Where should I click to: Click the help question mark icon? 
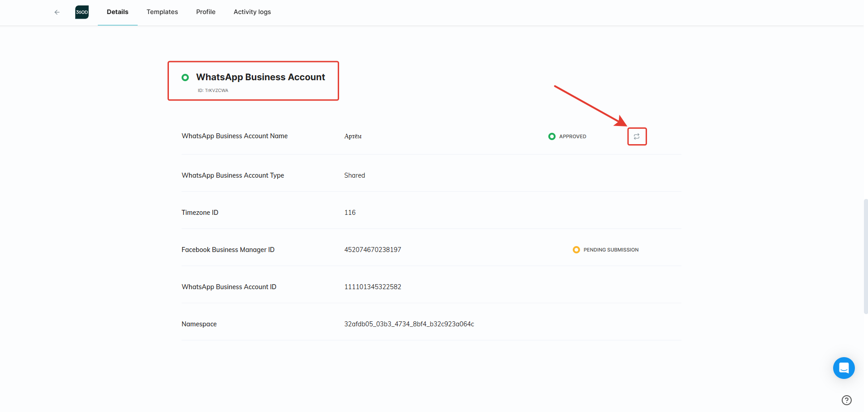click(847, 400)
